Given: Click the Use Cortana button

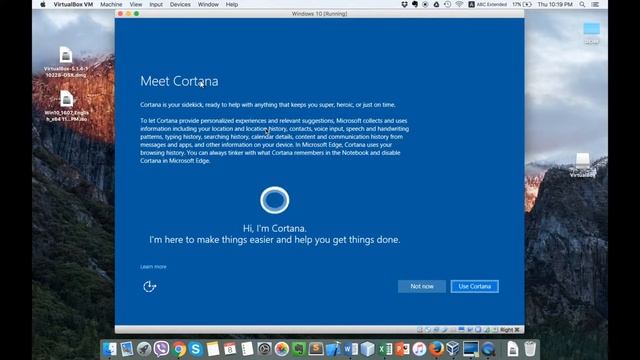Looking at the screenshot, I should [475, 287].
